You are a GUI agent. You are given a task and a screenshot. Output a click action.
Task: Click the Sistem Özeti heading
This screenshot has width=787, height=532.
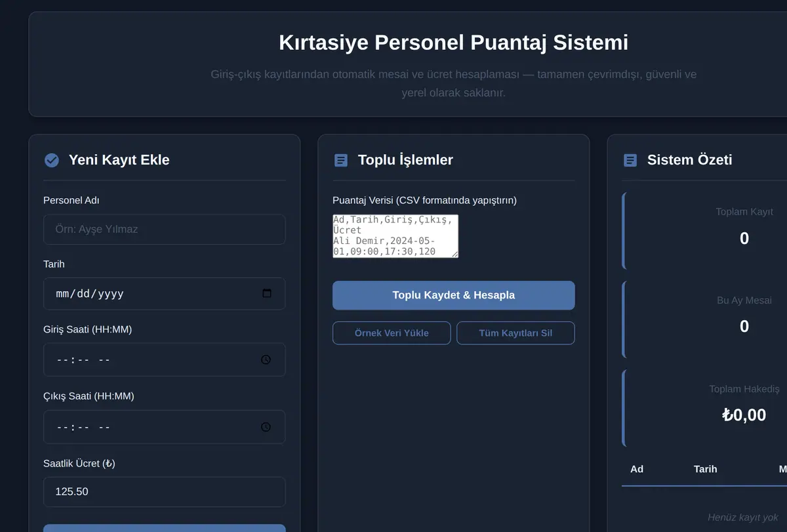click(690, 160)
